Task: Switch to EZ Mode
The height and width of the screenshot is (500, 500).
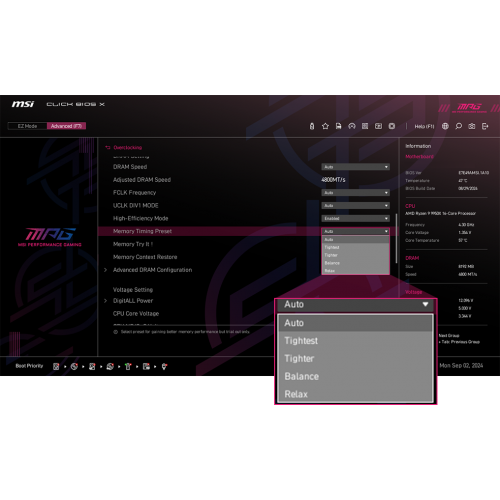Action: (x=27, y=126)
